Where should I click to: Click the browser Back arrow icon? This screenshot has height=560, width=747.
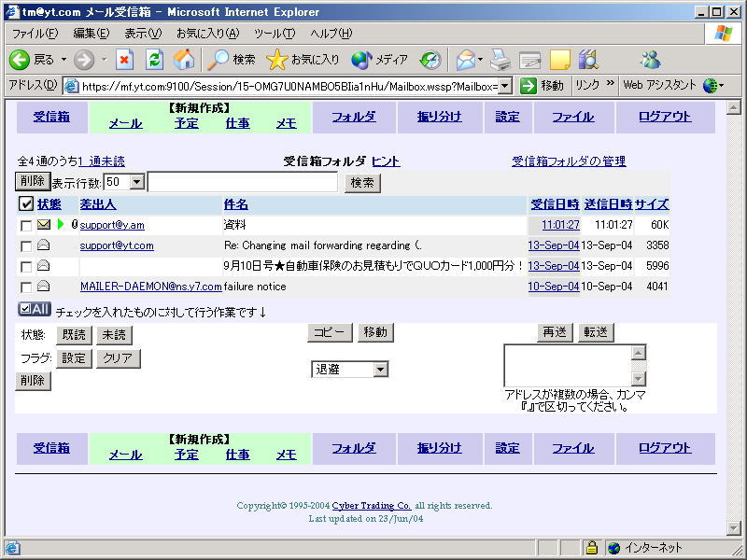tap(21, 60)
